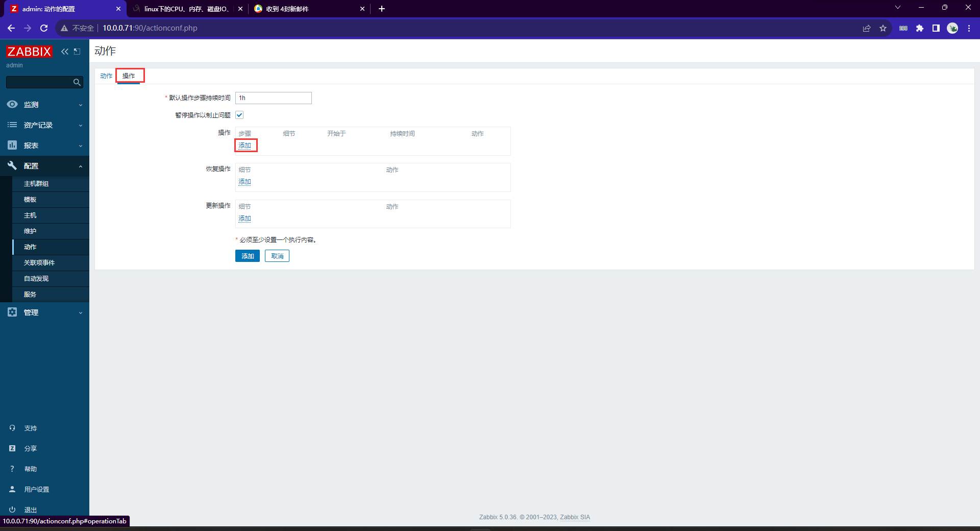Expand the 管理 menu chevron

pos(81,312)
